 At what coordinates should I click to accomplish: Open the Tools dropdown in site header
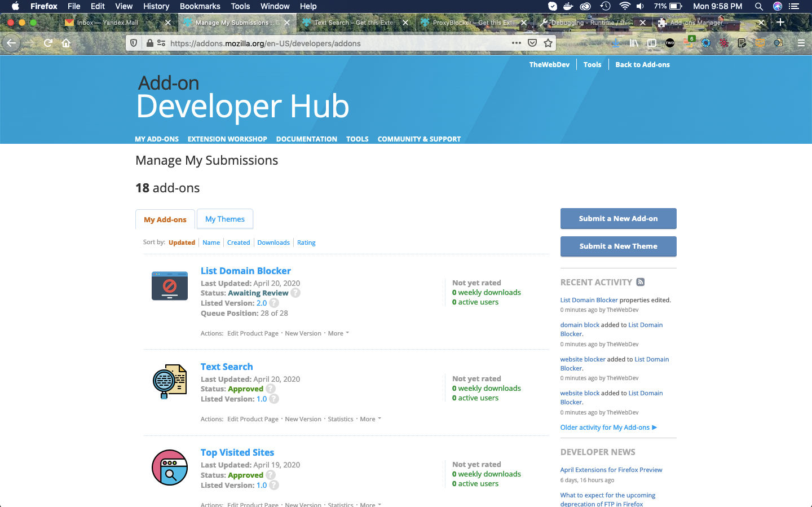point(592,65)
